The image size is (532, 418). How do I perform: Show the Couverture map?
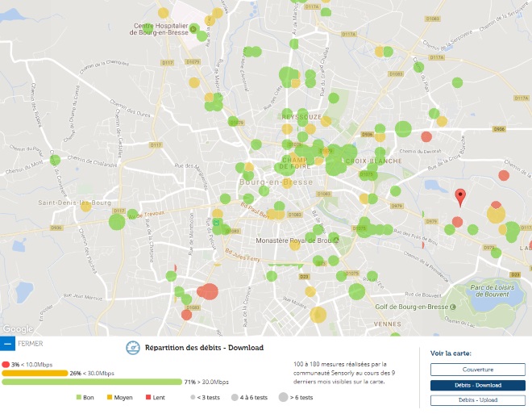tap(467, 370)
